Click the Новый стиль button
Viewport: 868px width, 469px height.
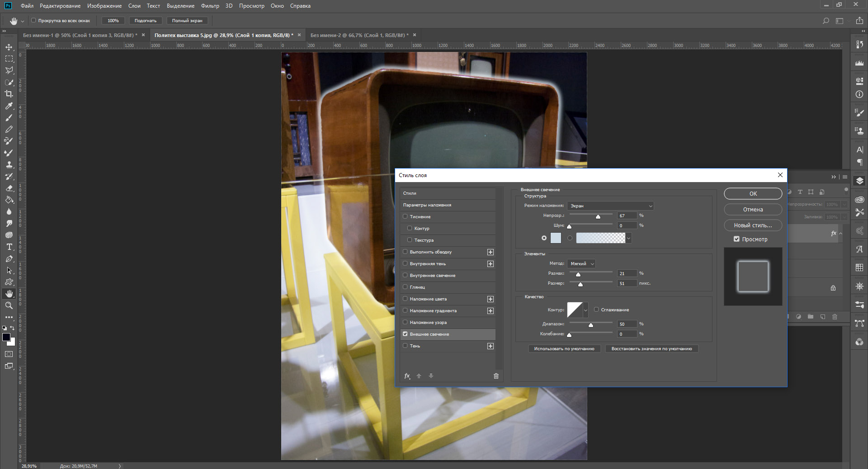753,225
